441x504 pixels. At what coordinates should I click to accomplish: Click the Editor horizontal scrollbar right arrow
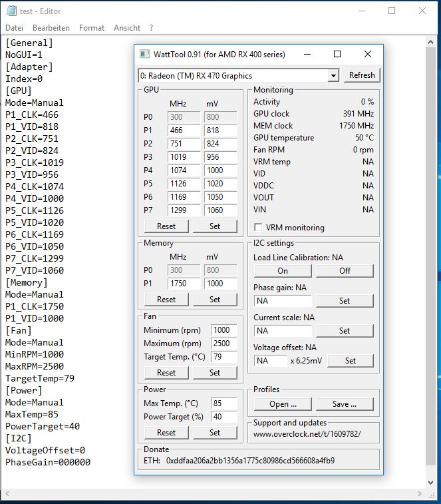(419, 493)
